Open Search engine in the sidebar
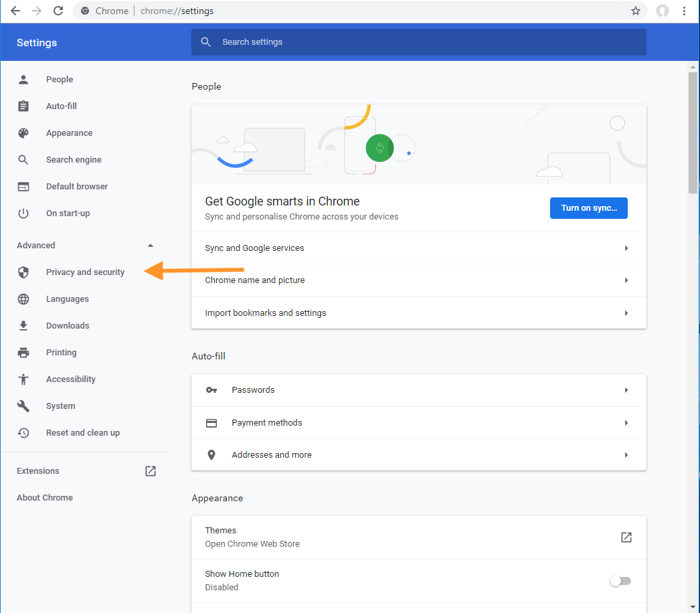The width and height of the screenshot is (700, 613). coord(74,160)
